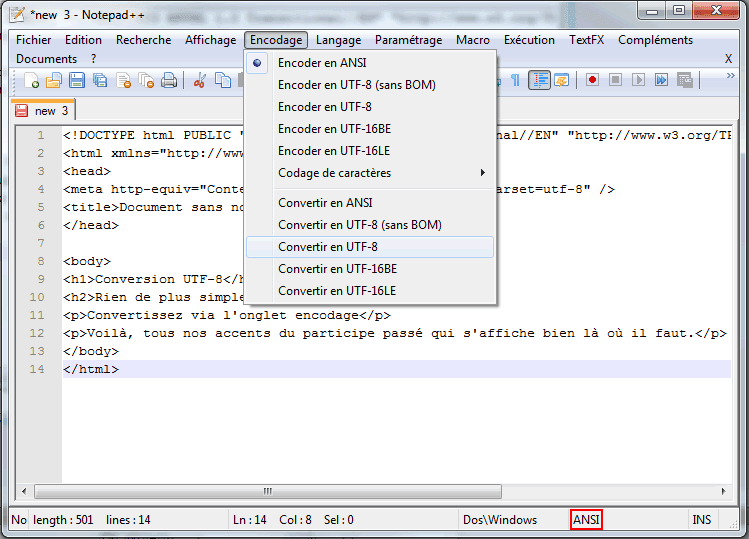The width and height of the screenshot is (749, 539).
Task: Expand the Codage de caractères submenu
Action: (371, 172)
